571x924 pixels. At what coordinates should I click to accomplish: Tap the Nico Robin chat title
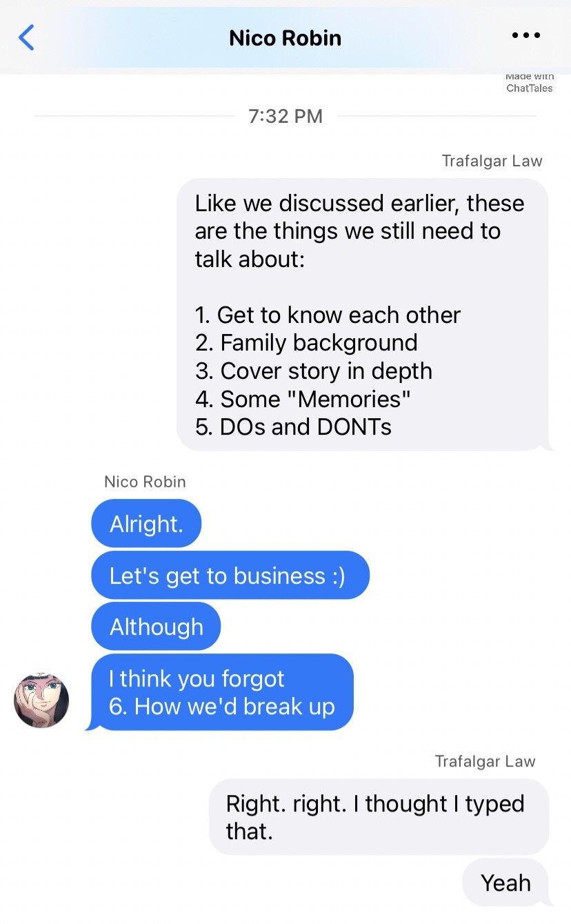pyautogui.click(x=285, y=37)
